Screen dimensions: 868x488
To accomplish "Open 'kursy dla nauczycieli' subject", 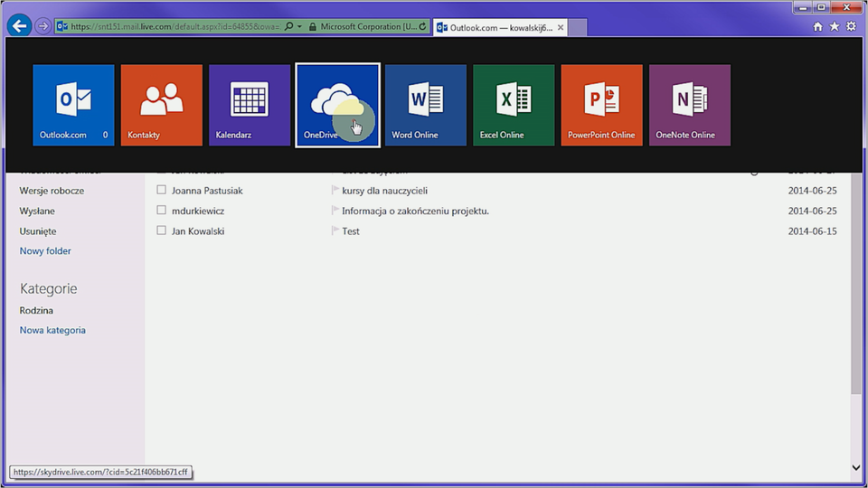I will (x=385, y=191).
